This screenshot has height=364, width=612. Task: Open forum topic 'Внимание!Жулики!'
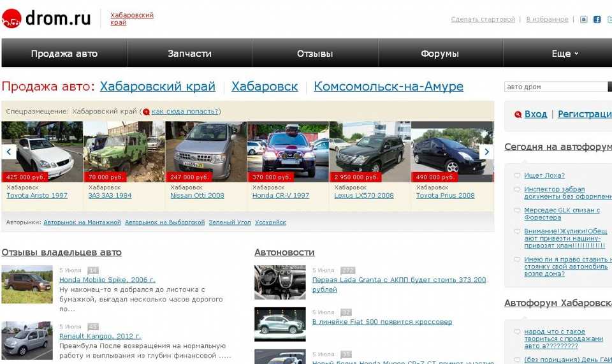point(565,238)
